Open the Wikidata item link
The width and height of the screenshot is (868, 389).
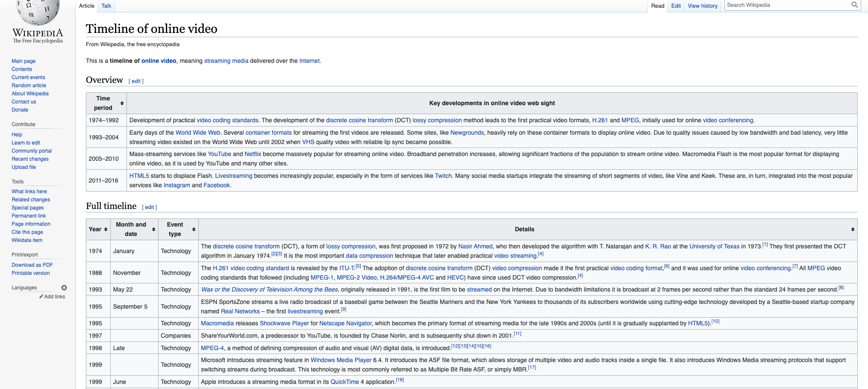[27, 240]
